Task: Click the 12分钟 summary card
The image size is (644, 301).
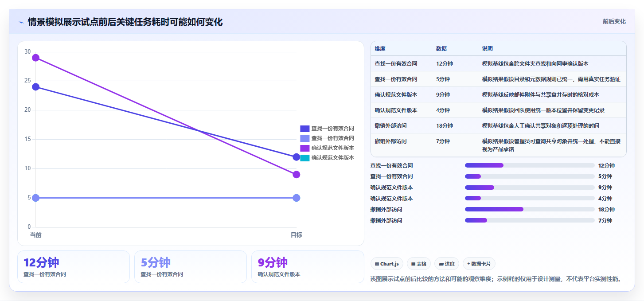Action: pyautogui.click(x=74, y=267)
